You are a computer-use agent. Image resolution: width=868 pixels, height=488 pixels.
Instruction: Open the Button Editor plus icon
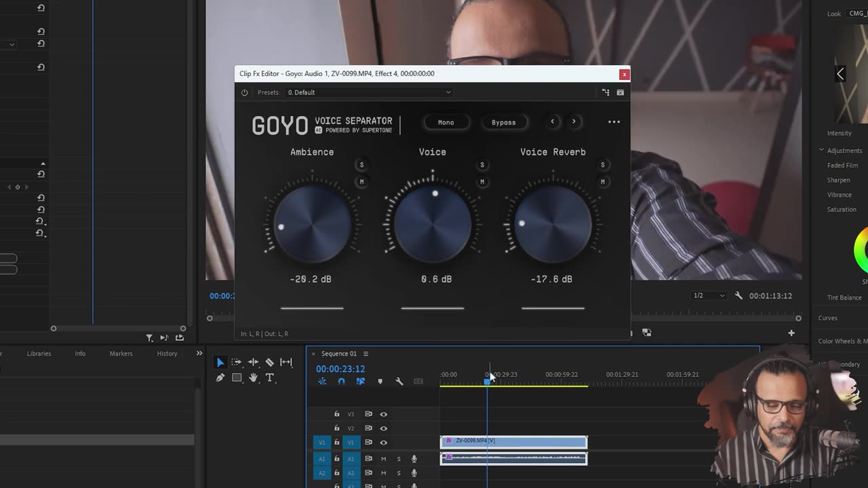[791, 333]
